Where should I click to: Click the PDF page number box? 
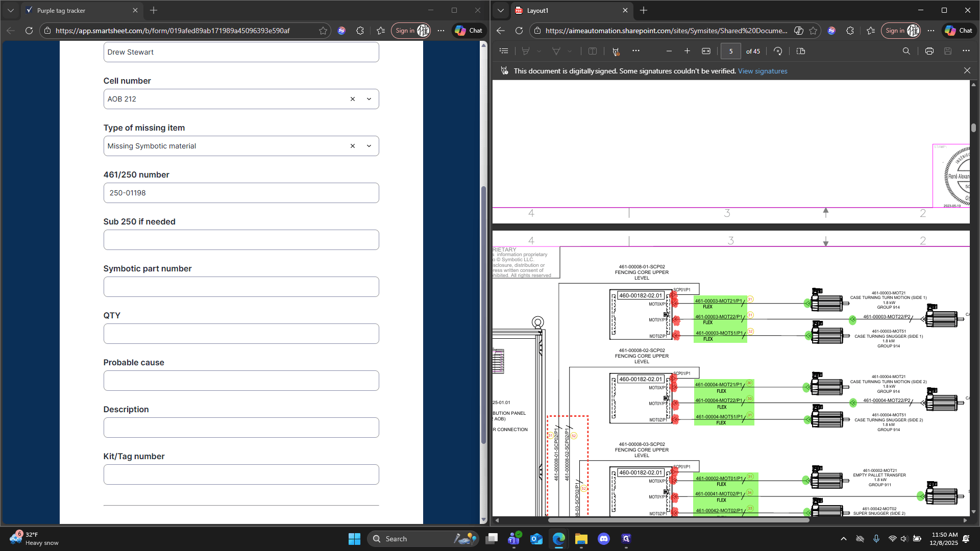731,51
